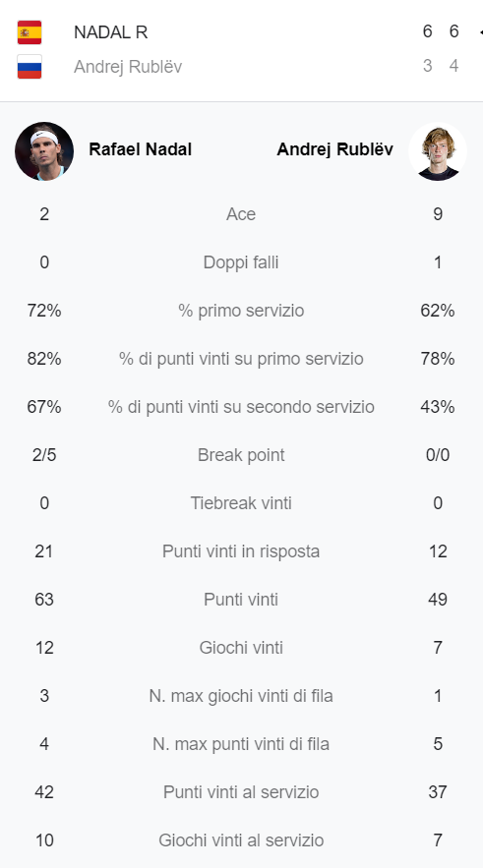Click the Giochi vinti row label

[241, 648]
